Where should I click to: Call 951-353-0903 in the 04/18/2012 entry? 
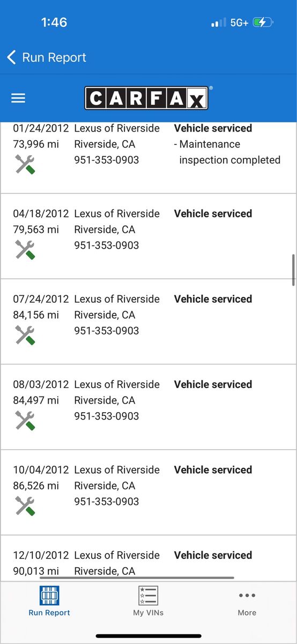pyautogui.click(x=106, y=245)
